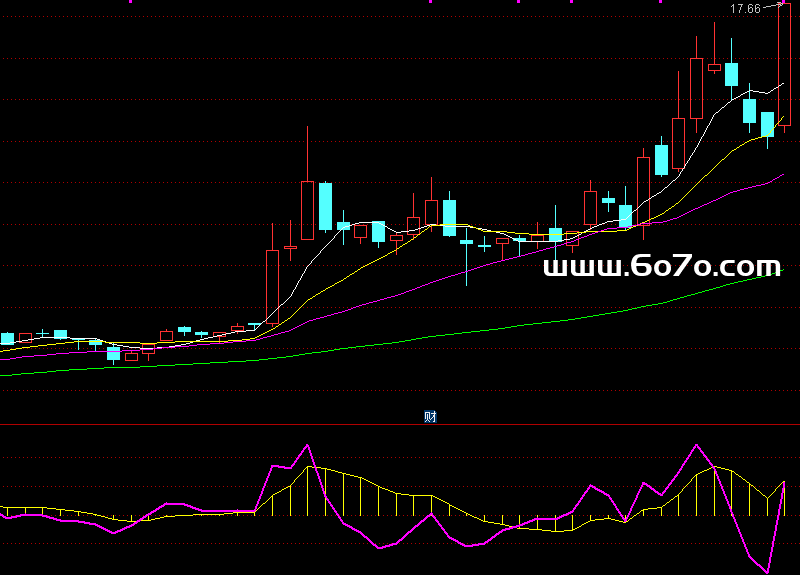The height and width of the screenshot is (575, 800).
Task: Click the 财 financial info marker
Action: pyautogui.click(x=430, y=417)
